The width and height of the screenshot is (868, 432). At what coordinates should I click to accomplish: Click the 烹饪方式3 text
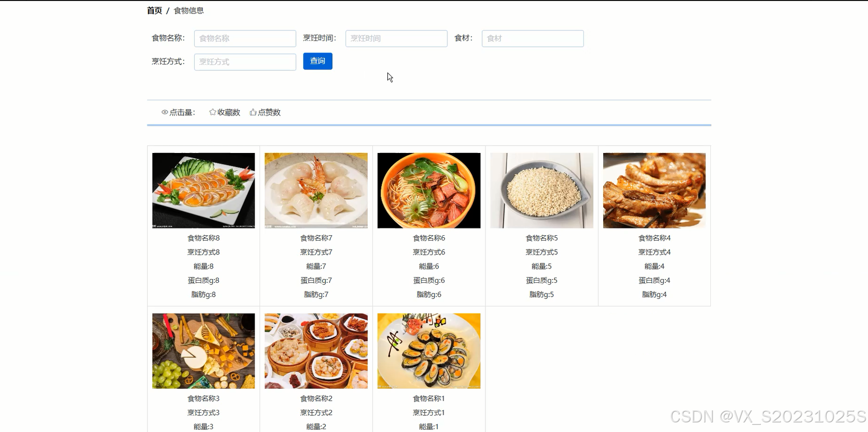tap(204, 413)
